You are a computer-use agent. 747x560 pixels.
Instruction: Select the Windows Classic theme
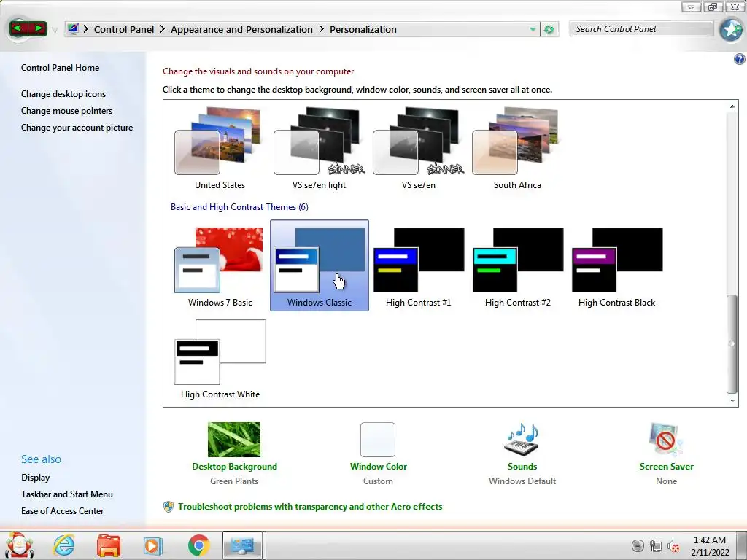tap(319, 265)
